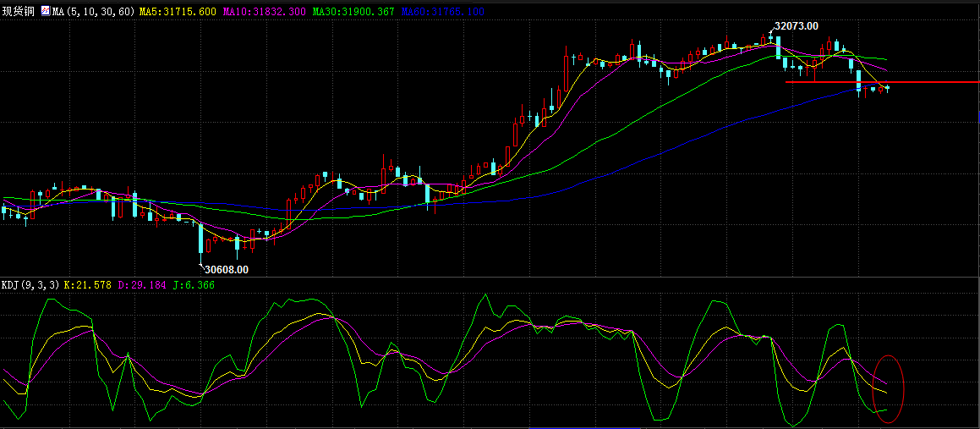980x429 pixels.
Task: Click the candlestick at the 32073.00 peak
Action: [770, 37]
